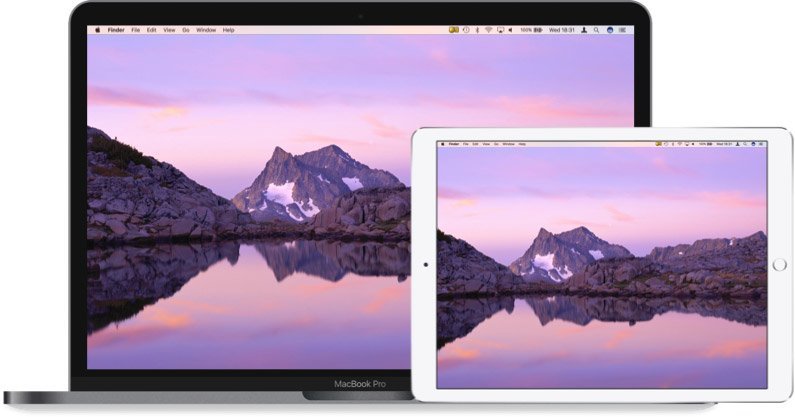The height and width of the screenshot is (417, 795).
Task: Open the volume control on the MacBook menu bar
Action: point(511,30)
